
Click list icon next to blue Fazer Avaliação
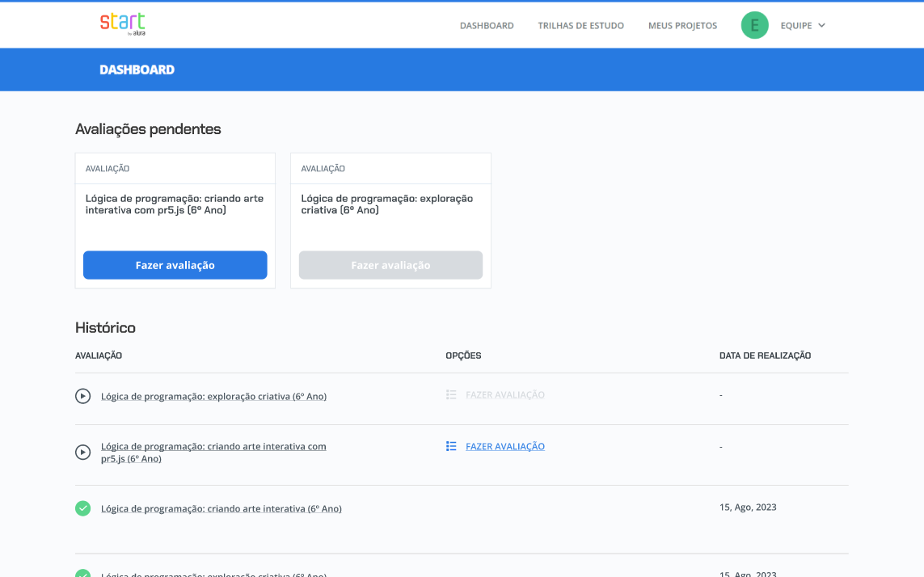pos(451,446)
